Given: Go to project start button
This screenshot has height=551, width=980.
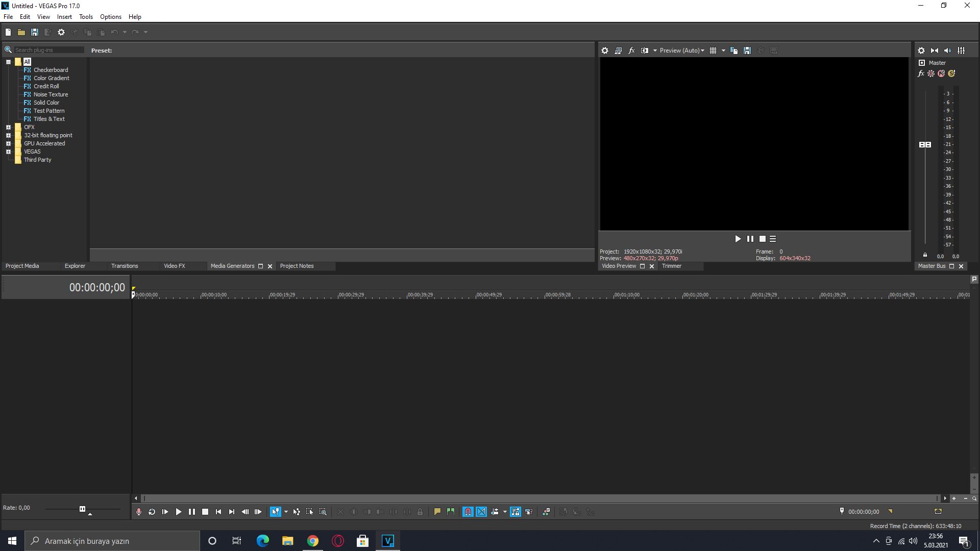Looking at the screenshot, I should click(218, 512).
